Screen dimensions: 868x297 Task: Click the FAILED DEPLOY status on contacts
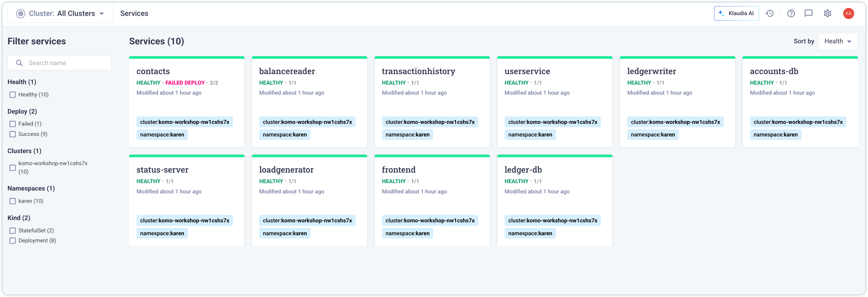(x=185, y=83)
